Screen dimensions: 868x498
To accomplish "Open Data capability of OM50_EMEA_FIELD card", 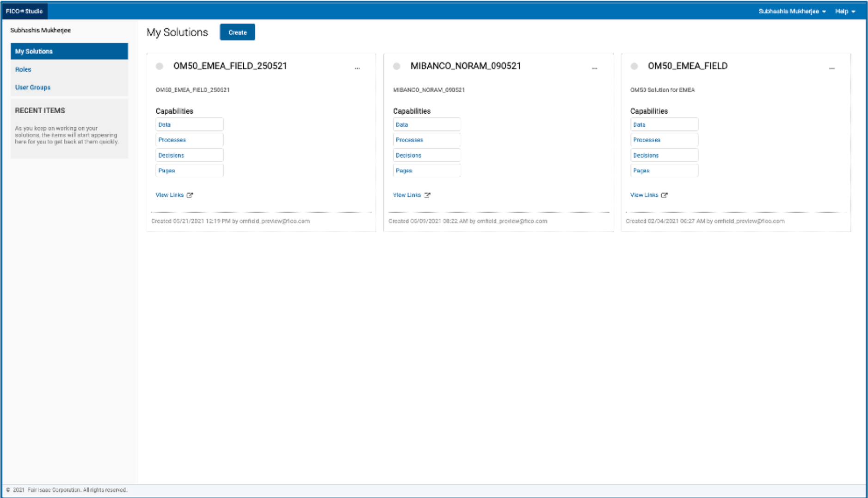I will point(665,124).
